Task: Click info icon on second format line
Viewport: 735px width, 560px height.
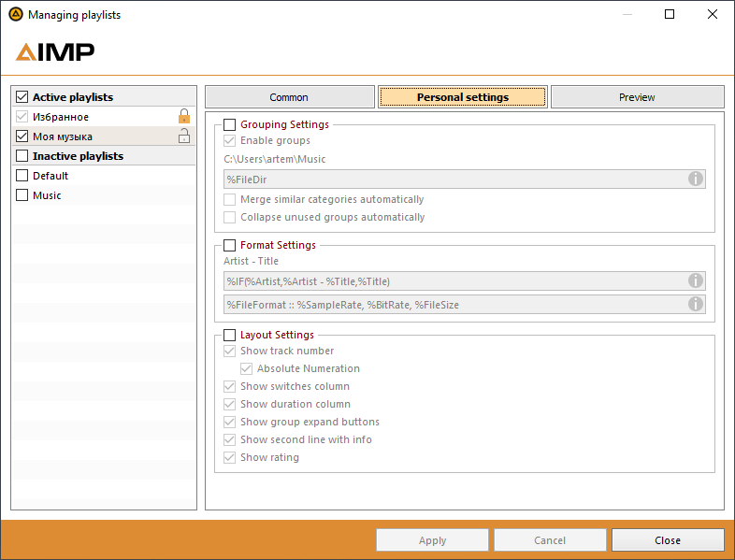Action: [x=695, y=304]
